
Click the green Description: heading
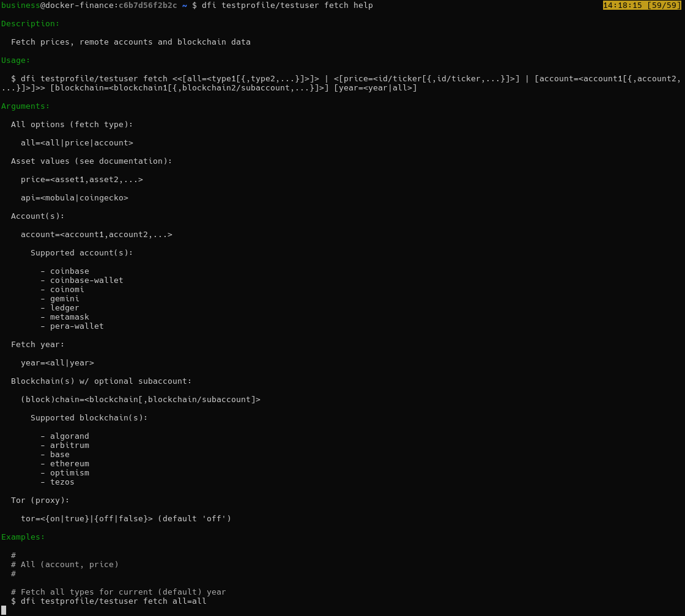tap(31, 24)
